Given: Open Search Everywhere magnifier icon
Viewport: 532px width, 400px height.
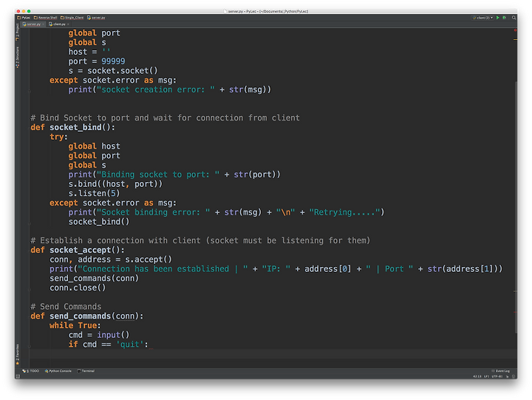Looking at the screenshot, I should pyautogui.click(x=514, y=18).
